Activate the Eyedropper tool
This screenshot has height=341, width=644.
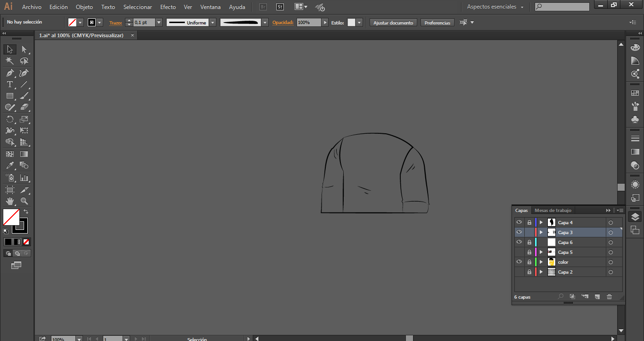coord(9,165)
